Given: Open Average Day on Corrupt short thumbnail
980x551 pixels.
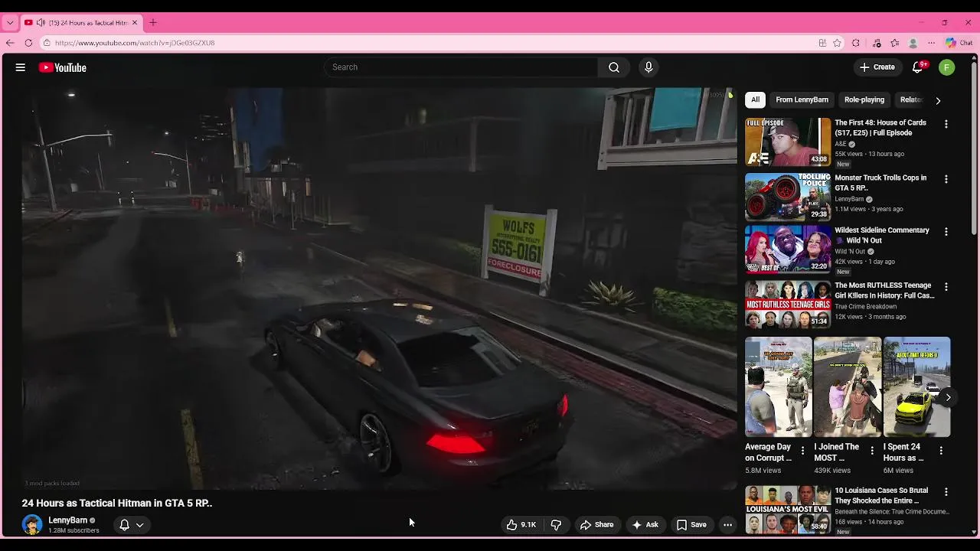Looking at the screenshot, I should (x=779, y=386).
